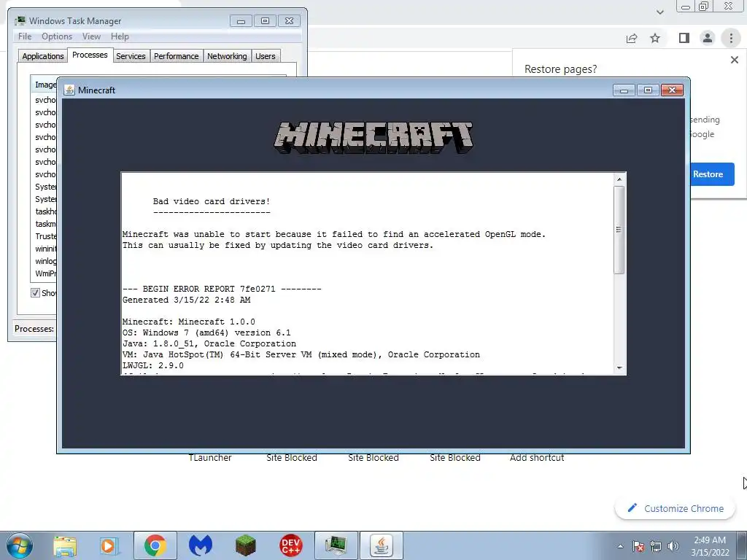Screen dimensions: 747x560
Task: Open the Chrome profile avatar icon
Action: (708, 38)
